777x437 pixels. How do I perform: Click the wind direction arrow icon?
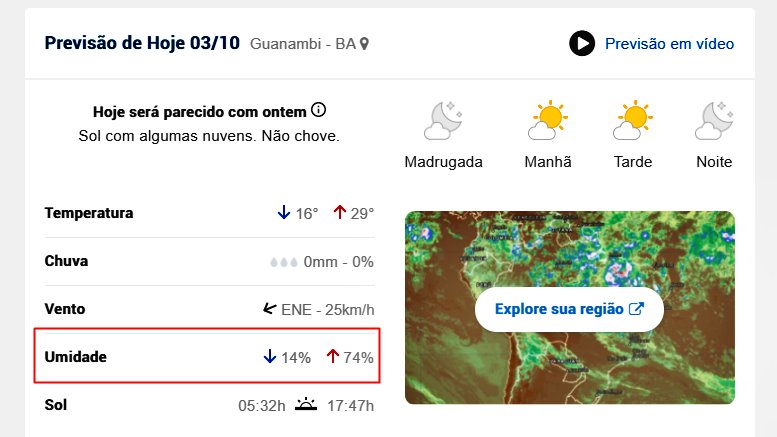[270, 309]
